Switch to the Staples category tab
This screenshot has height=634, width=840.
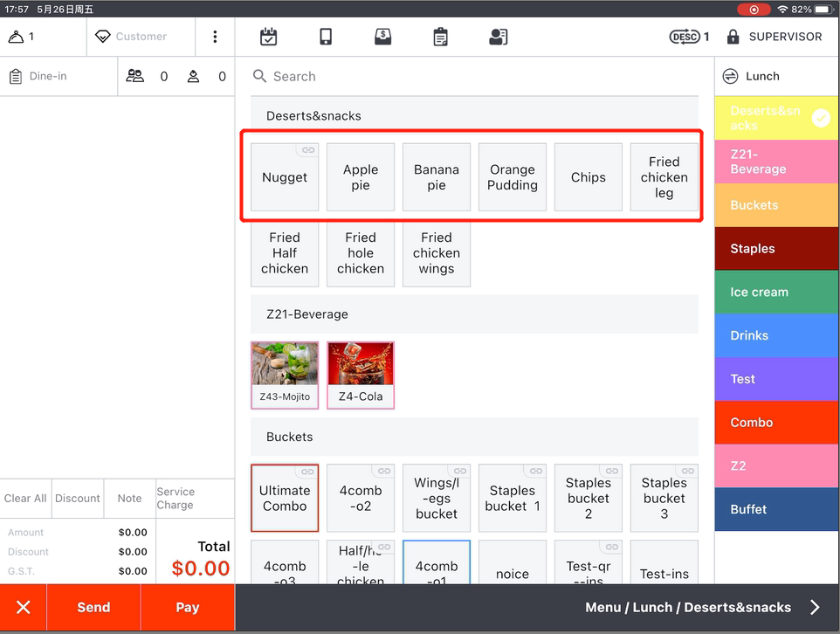[776, 249]
